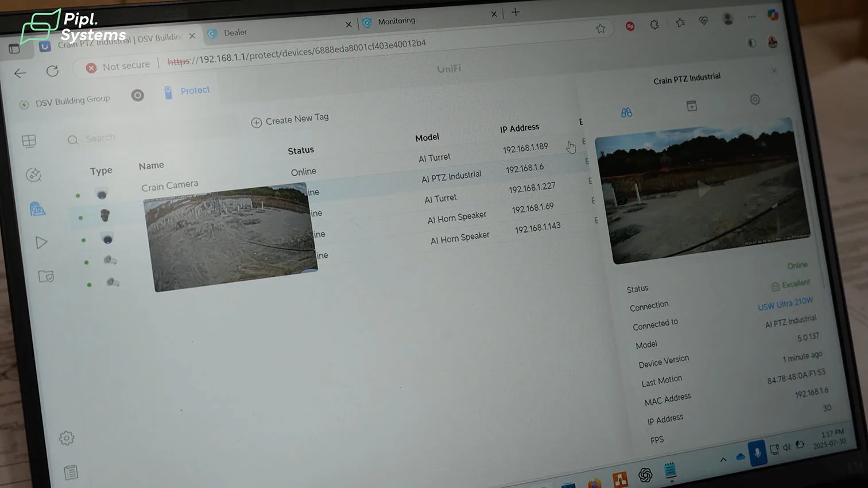Sort the list by the IP Address column

(520, 128)
